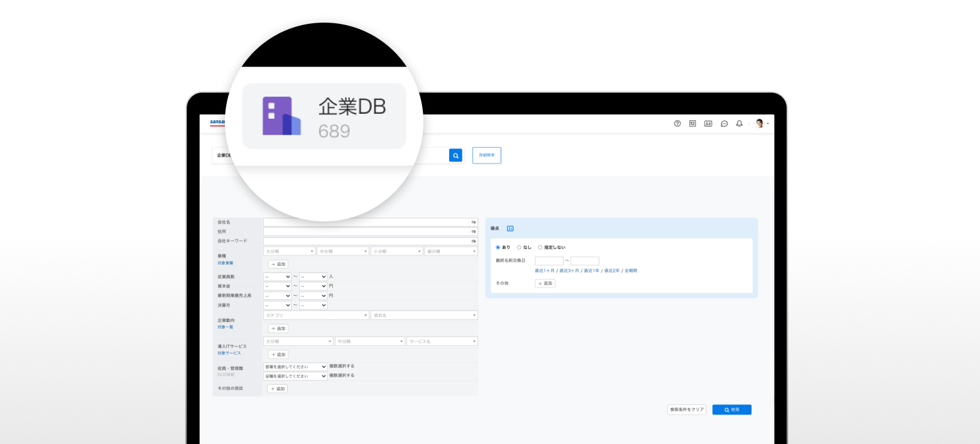Open the 業種 小分類 dropdown
980x444 pixels.
click(x=397, y=251)
